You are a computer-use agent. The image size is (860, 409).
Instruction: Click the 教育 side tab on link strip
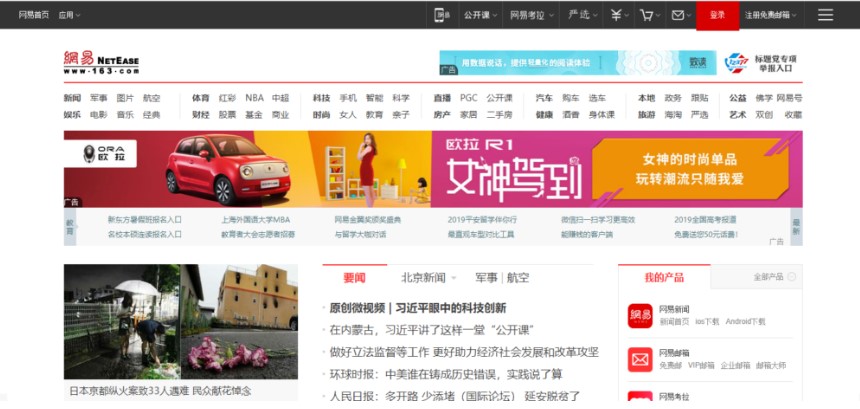point(70,227)
